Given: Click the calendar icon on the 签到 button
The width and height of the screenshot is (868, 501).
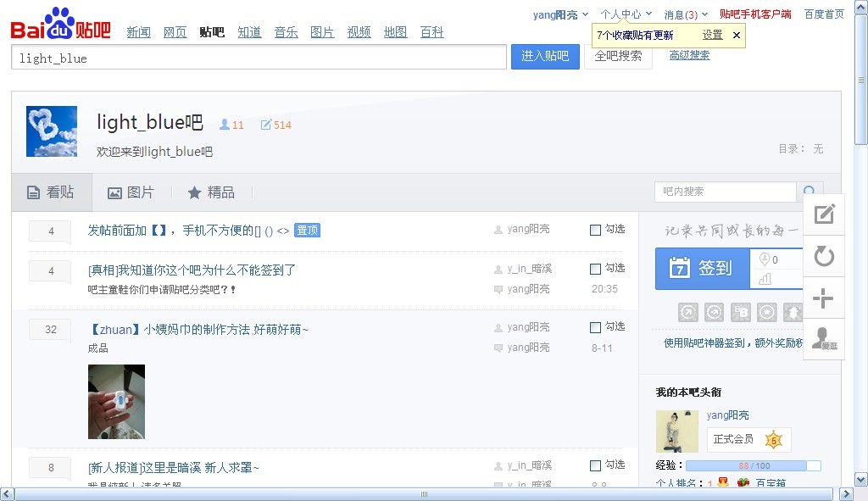Looking at the screenshot, I should [679, 268].
